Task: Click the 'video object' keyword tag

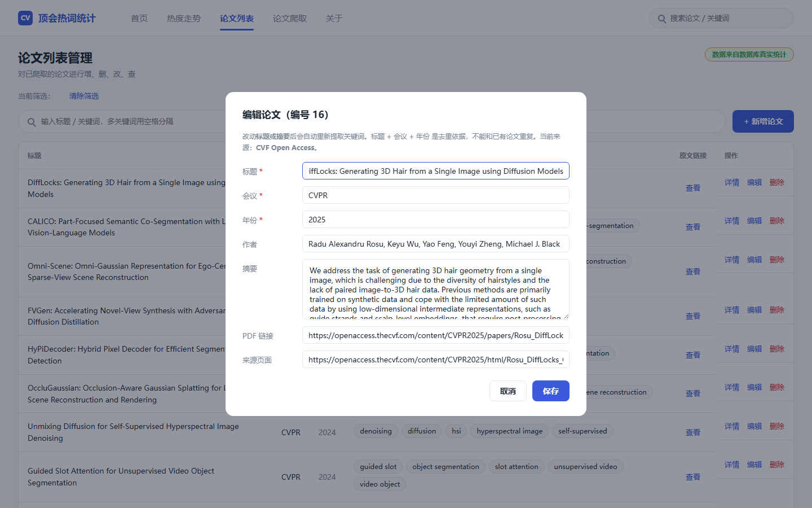Action: [x=380, y=484]
